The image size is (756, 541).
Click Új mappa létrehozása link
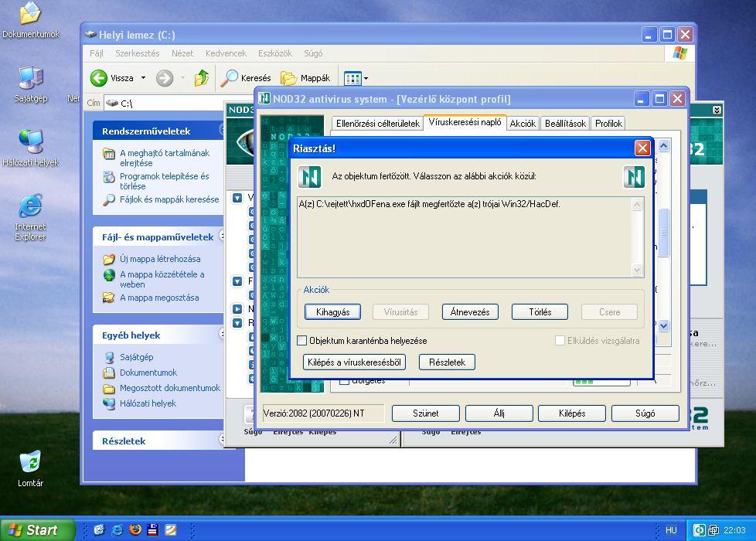[160, 259]
